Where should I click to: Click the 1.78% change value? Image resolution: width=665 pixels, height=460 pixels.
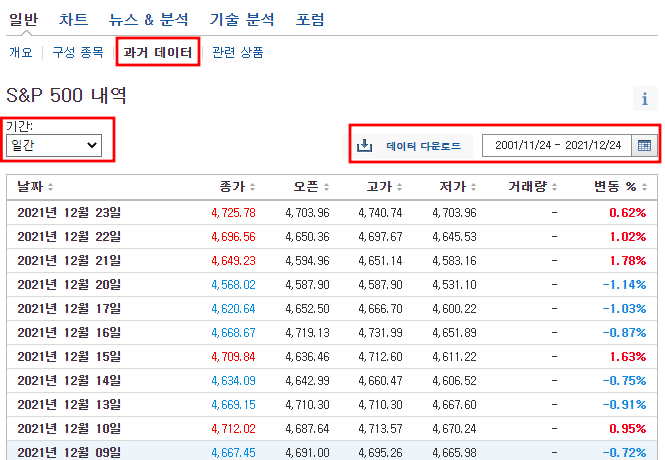click(628, 260)
